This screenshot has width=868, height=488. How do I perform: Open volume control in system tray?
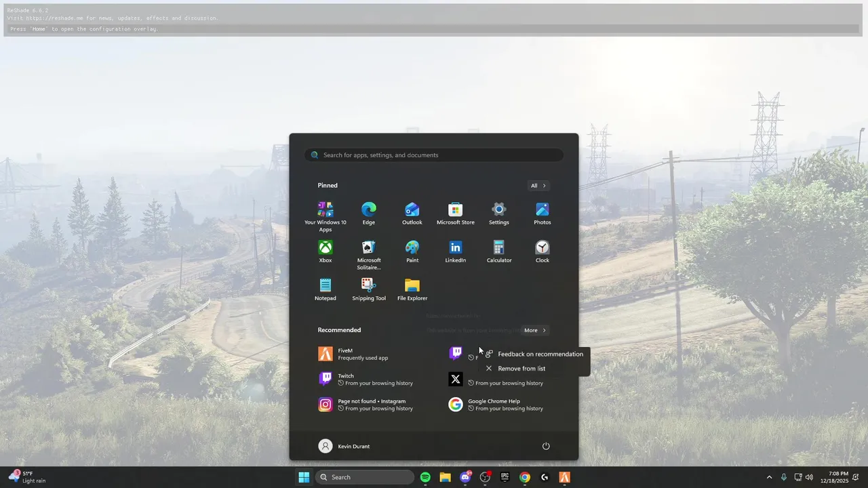[809, 477]
